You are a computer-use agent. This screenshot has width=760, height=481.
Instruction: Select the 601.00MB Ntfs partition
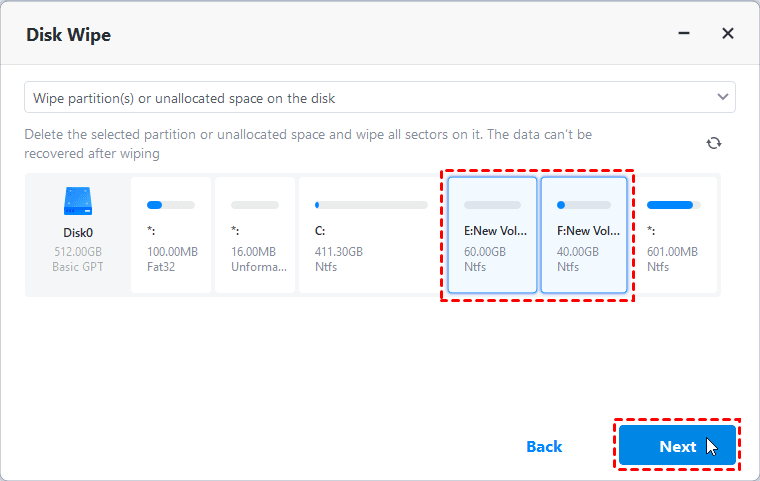pos(678,236)
